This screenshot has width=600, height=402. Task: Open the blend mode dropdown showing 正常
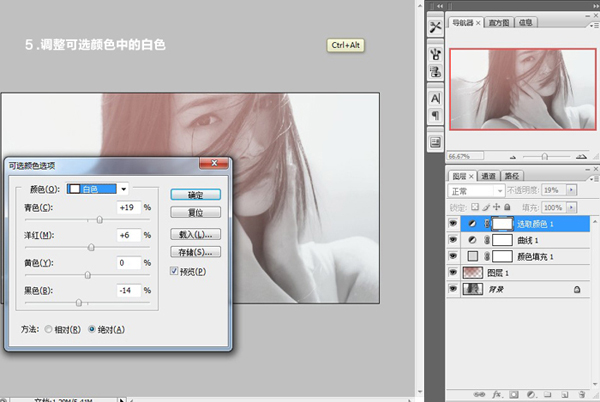477,190
